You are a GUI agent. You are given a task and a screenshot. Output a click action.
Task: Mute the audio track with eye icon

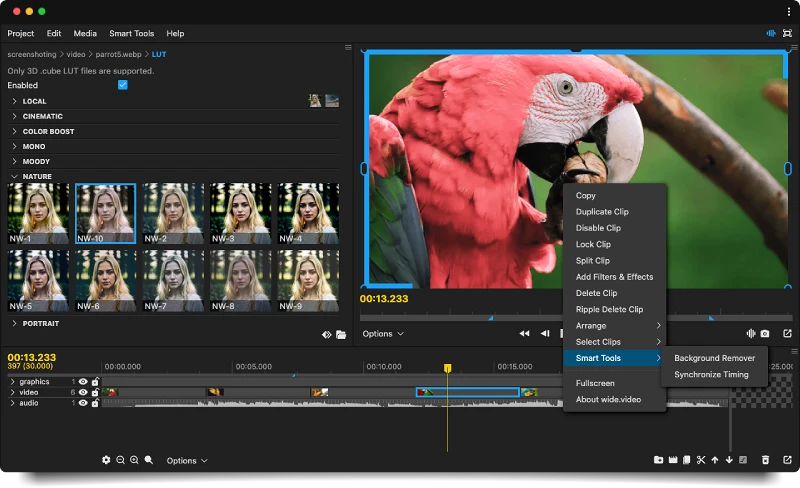click(x=83, y=403)
